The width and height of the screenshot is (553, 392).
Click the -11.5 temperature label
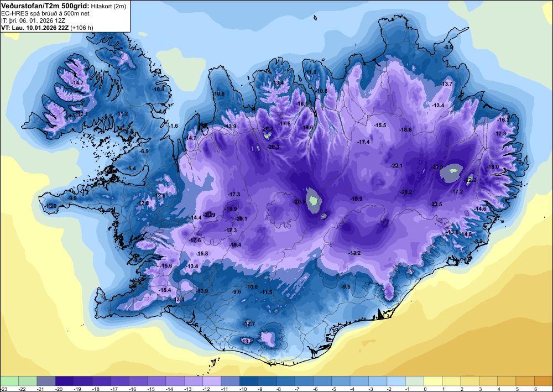tap(267, 292)
